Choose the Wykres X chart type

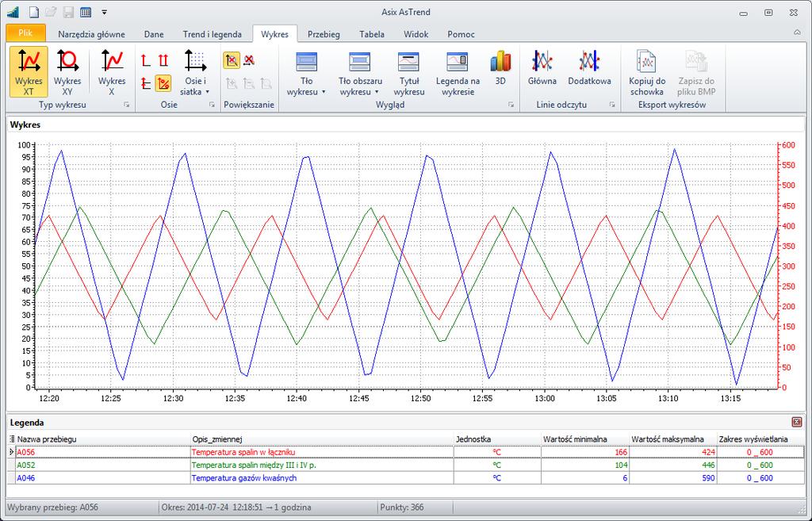(x=112, y=72)
